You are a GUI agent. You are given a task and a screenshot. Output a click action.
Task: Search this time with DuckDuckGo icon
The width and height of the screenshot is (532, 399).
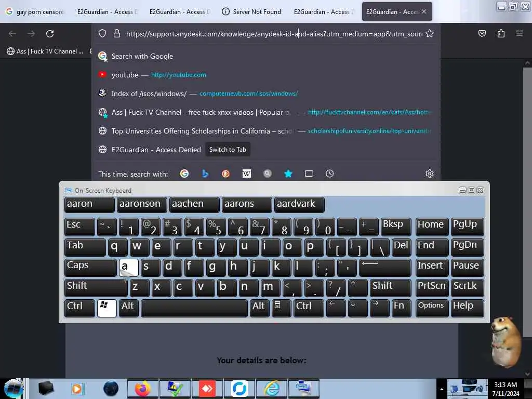tap(225, 174)
